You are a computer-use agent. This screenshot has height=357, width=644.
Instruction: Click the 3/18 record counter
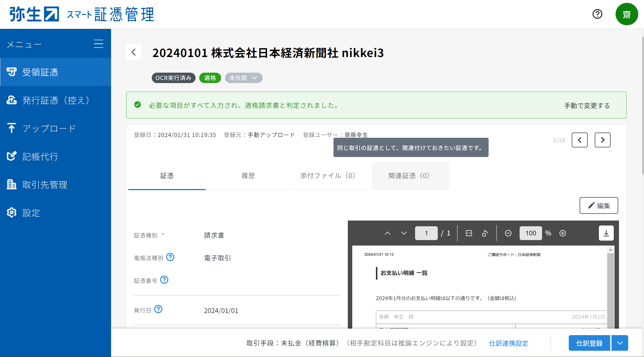pyautogui.click(x=559, y=140)
